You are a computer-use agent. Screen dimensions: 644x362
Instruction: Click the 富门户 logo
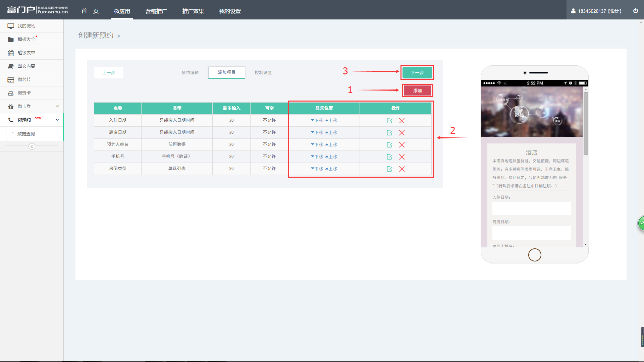click(38, 10)
